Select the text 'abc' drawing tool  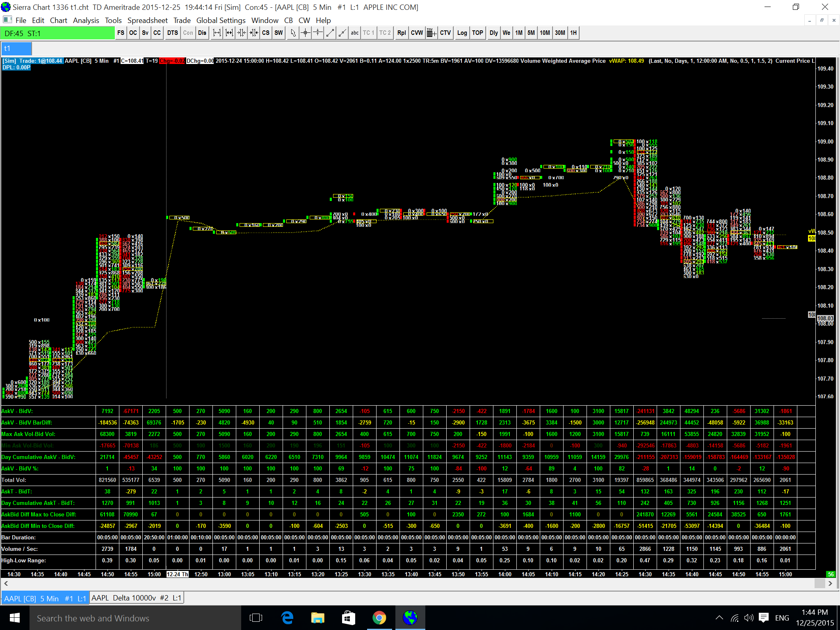[354, 33]
